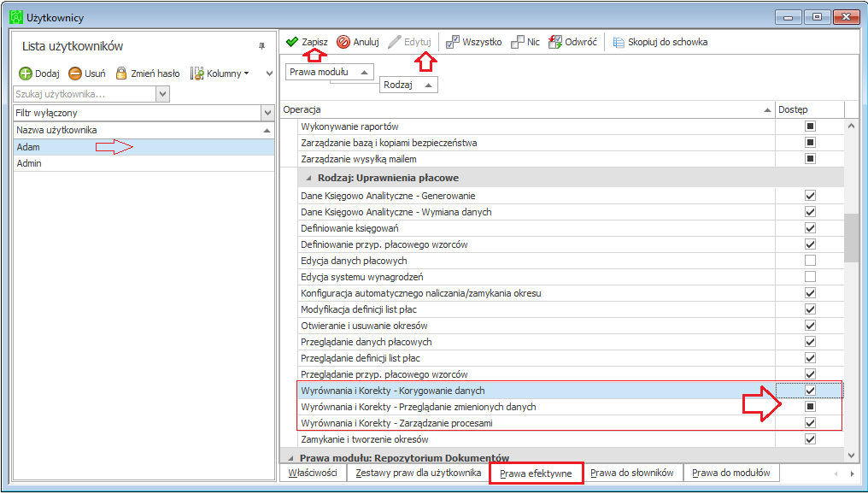Click the Edytuj pencil icon
Viewport: 868px width, 494px height.
click(x=395, y=42)
